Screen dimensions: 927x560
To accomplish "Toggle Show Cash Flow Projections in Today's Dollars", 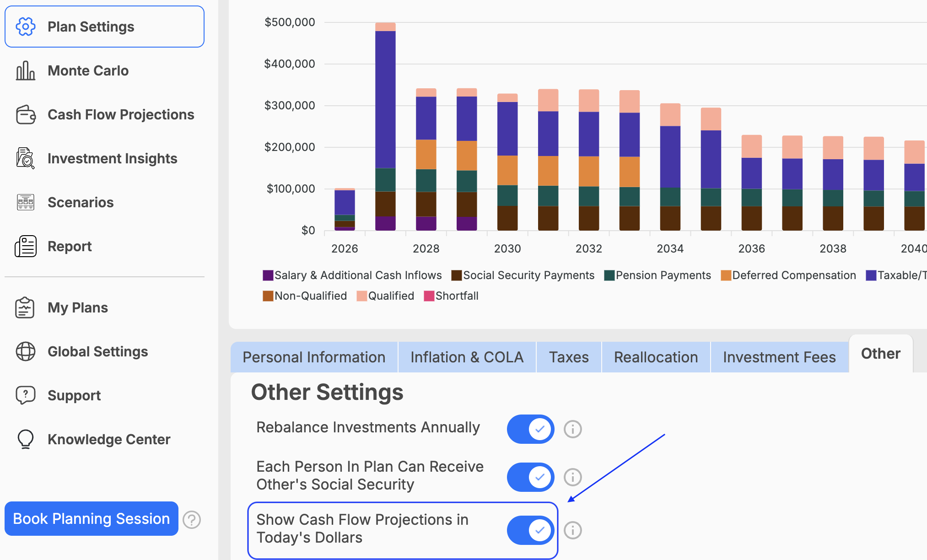I will click(531, 530).
